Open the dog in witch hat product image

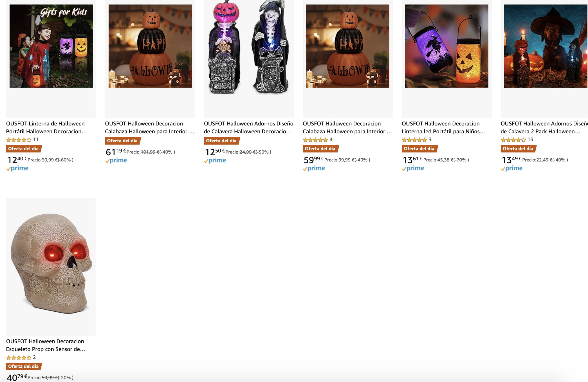click(x=546, y=46)
